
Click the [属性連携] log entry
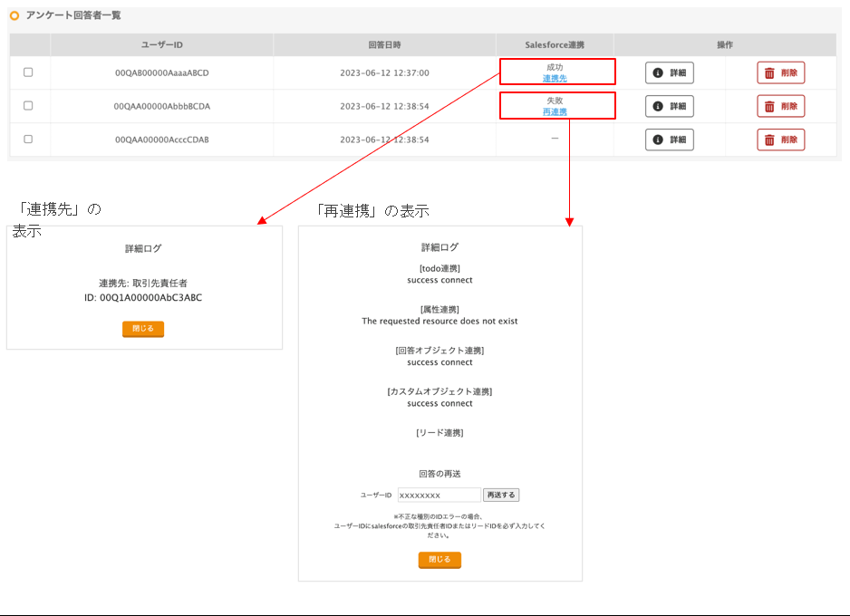pyautogui.click(x=439, y=309)
